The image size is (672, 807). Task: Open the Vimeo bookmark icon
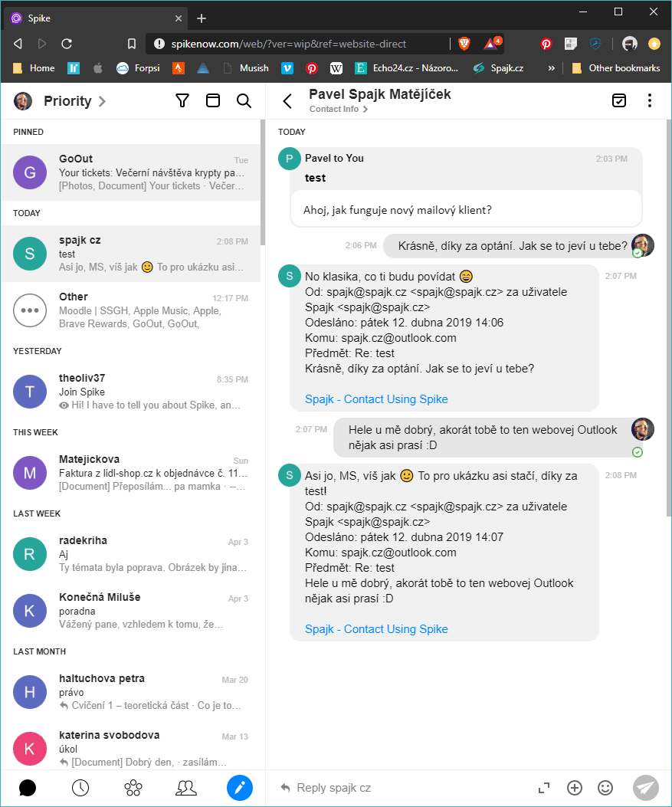[287, 68]
